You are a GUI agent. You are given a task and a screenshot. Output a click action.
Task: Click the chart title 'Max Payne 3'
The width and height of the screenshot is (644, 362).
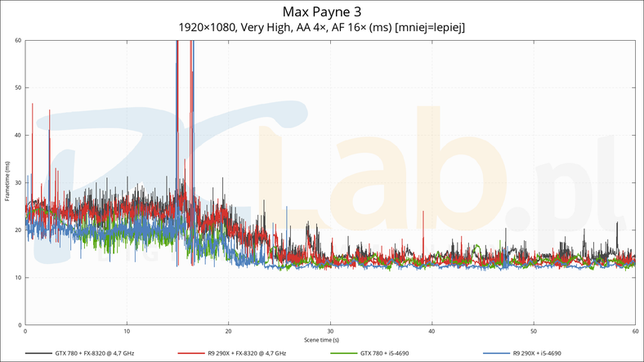[x=321, y=12]
